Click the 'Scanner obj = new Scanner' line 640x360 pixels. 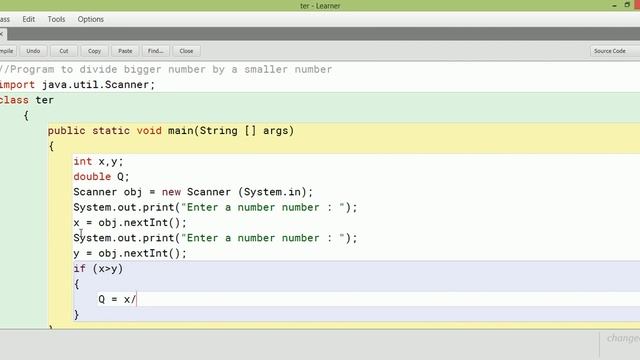[193, 192]
